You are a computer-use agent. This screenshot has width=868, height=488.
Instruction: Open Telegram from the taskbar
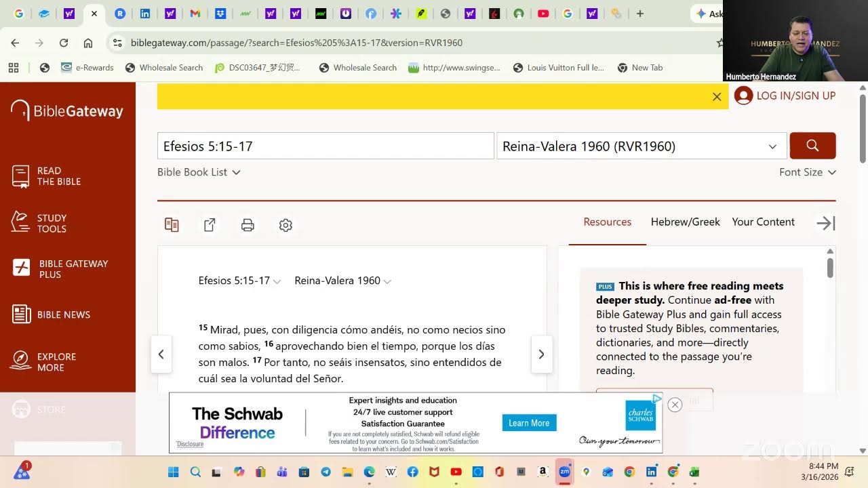pyautogui.click(x=325, y=472)
